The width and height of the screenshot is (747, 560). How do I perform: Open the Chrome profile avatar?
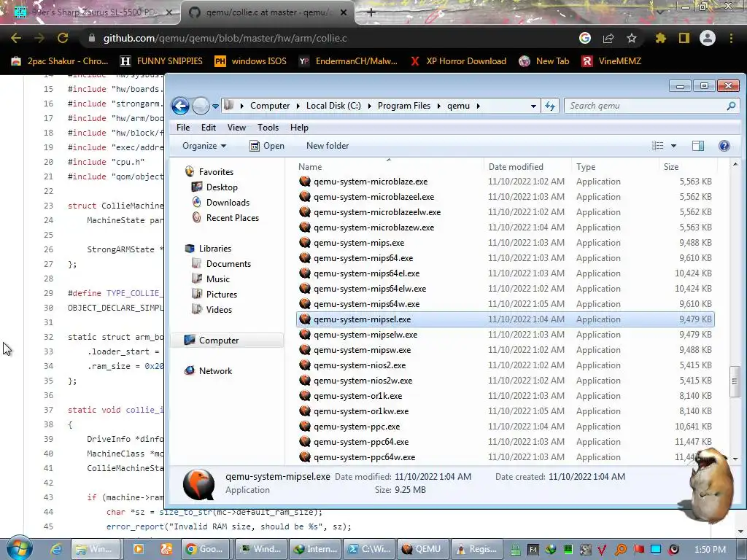(x=708, y=38)
